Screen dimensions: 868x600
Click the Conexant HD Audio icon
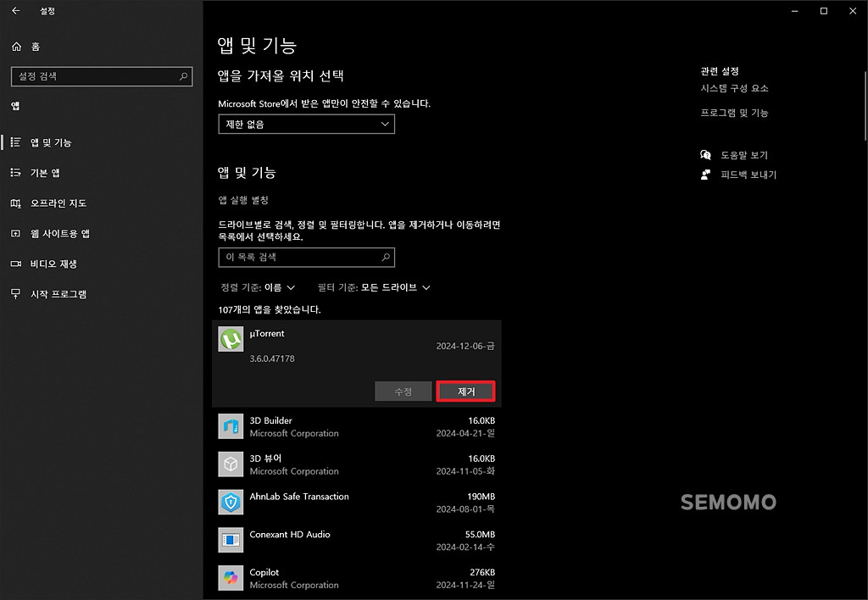point(231,540)
